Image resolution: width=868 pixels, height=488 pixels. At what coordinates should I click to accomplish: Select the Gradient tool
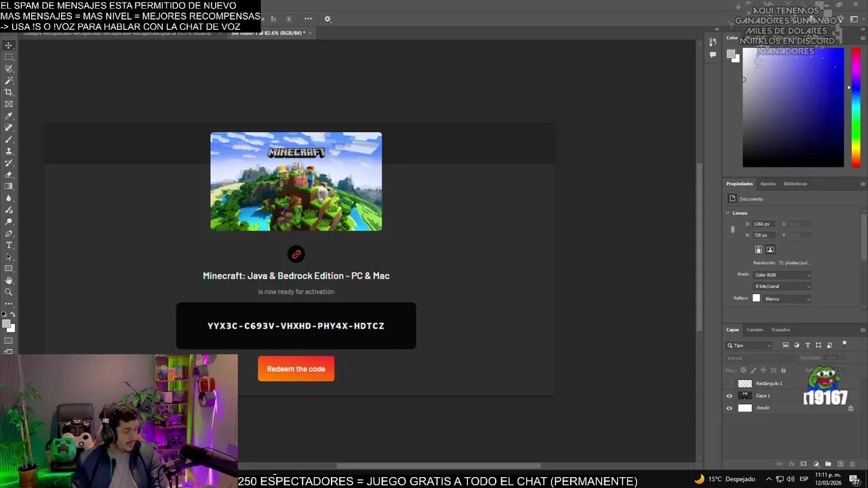(9, 186)
